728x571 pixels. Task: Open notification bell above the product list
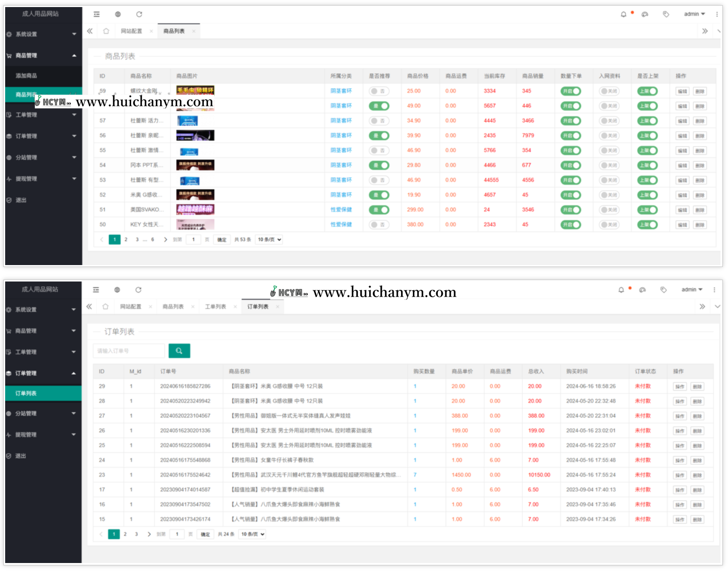(x=623, y=15)
